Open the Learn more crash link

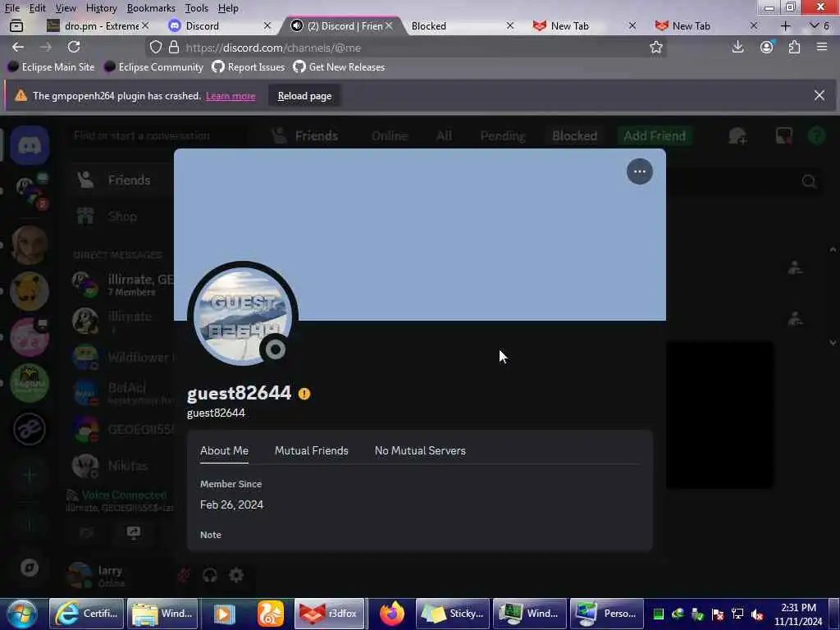pos(231,96)
